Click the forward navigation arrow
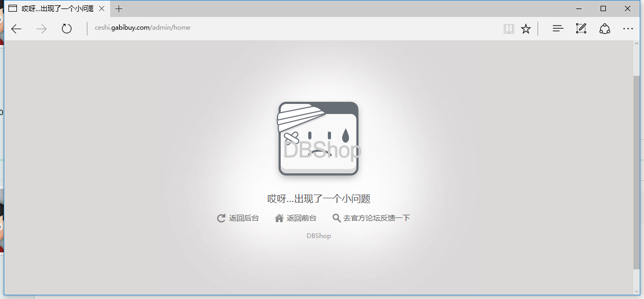The width and height of the screenshot is (644, 299). 41,29
